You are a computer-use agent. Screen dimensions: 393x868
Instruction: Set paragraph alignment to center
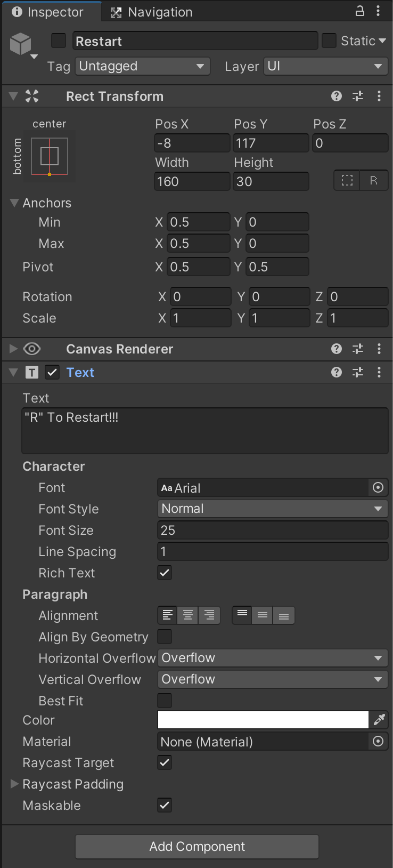point(188,615)
